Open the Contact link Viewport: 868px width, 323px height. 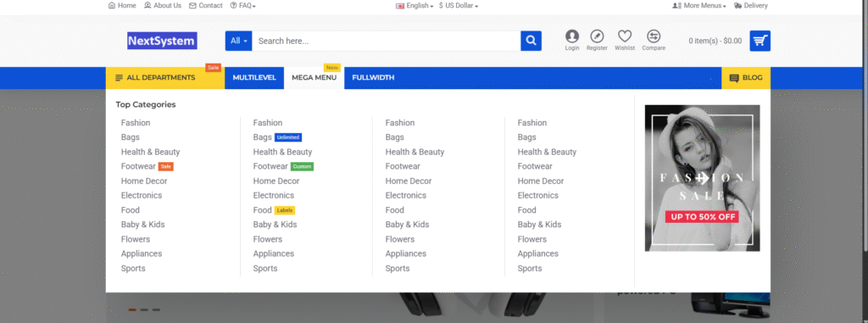pyautogui.click(x=206, y=6)
